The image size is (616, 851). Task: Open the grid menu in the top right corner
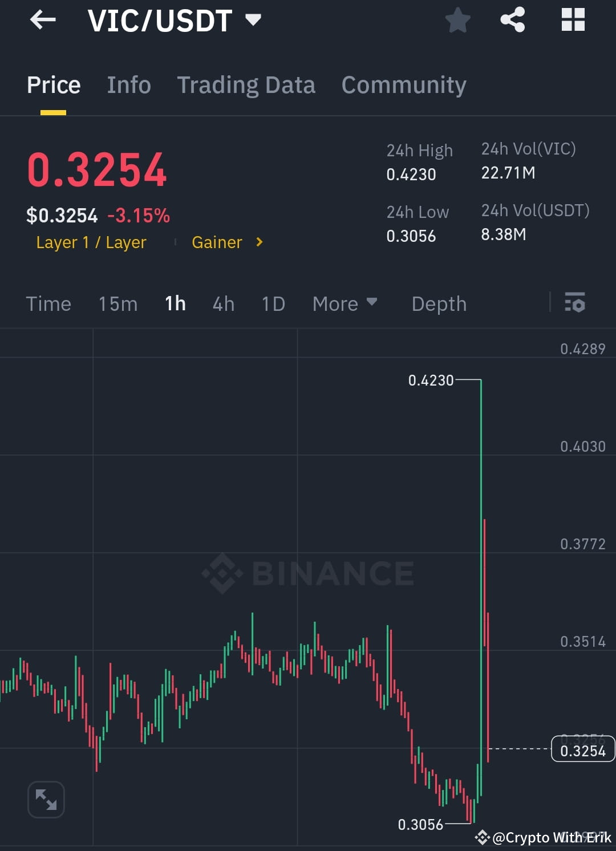coord(572,19)
